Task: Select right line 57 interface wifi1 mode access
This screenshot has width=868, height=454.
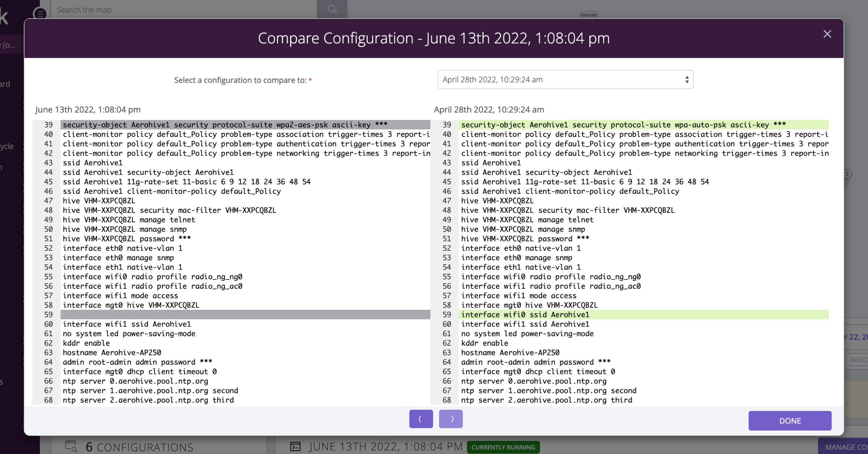Action: click(519, 296)
